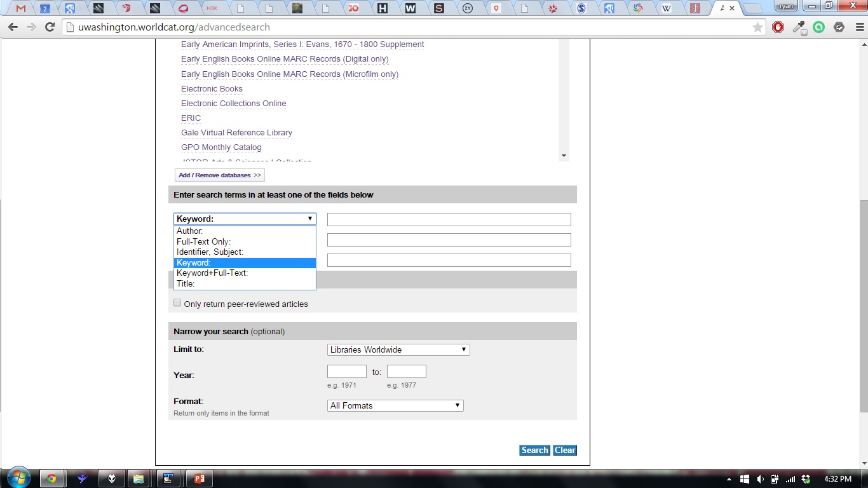This screenshot has height=488, width=868.
Task: Click the Chrome taskbar icon
Action: [x=51, y=478]
